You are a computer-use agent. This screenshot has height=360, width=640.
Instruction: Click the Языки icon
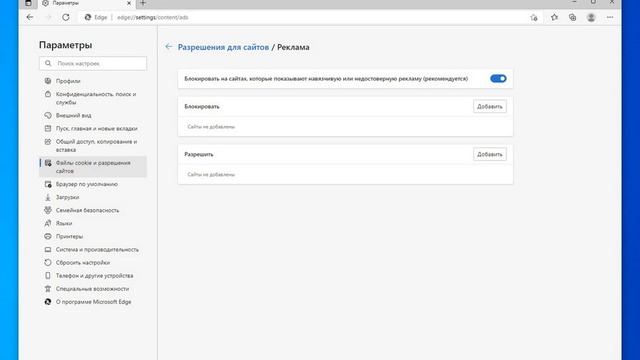tap(48, 223)
